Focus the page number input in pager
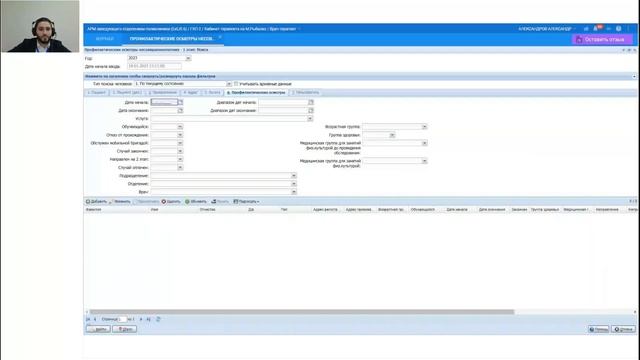Viewport: 640px width, 360px height. pyautogui.click(x=122, y=319)
